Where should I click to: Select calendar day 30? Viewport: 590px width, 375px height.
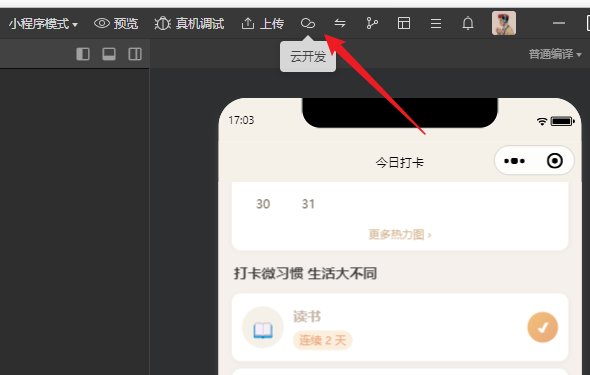[263, 204]
